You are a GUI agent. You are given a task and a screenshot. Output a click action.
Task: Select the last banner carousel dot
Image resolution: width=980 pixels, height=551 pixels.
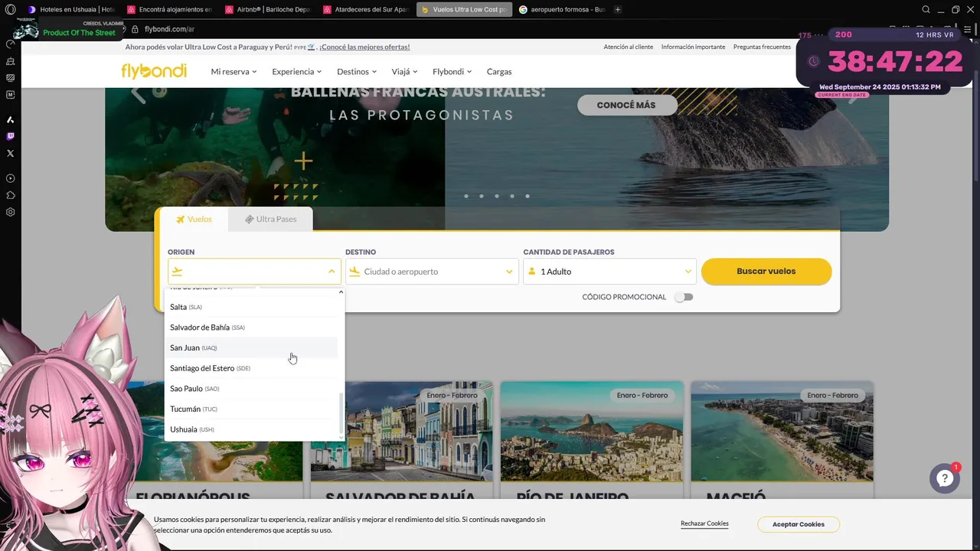(x=528, y=196)
